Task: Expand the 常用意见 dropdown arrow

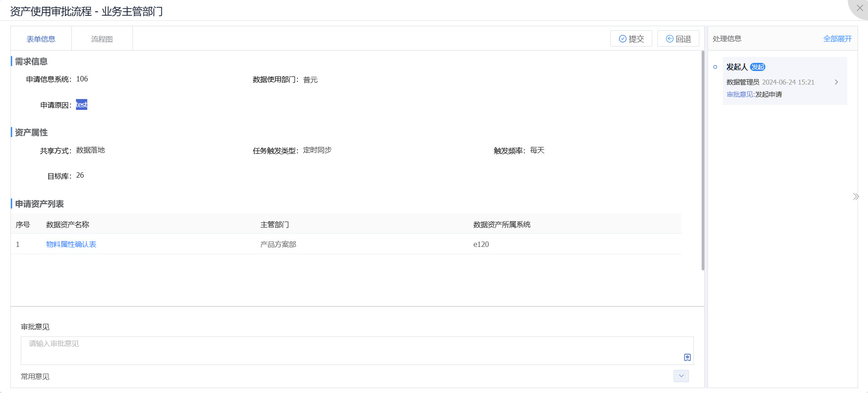Action: 681,376
